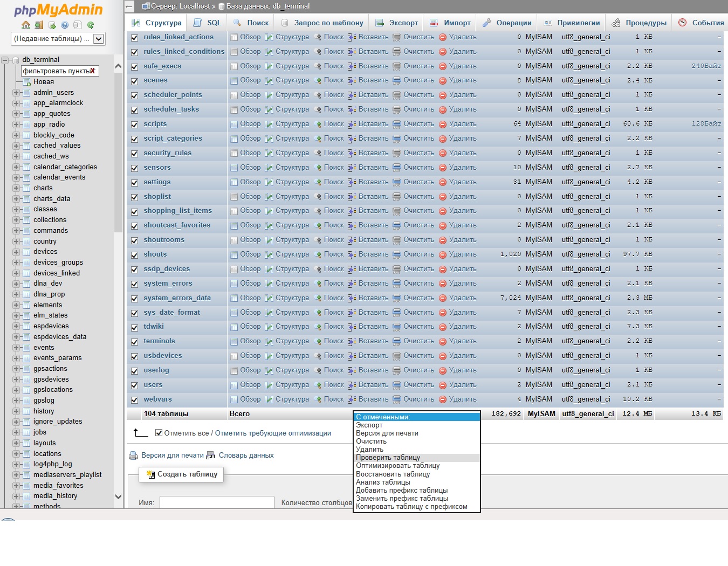The image size is (728, 566).
Task: Click 'Отметить требующие оптимизации' link
Action: coord(273,433)
